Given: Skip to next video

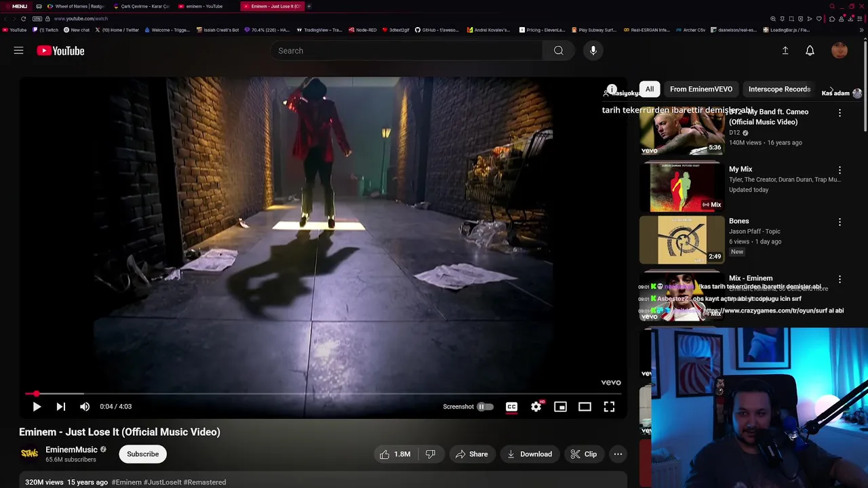Looking at the screenshot, I should (60, 407).
